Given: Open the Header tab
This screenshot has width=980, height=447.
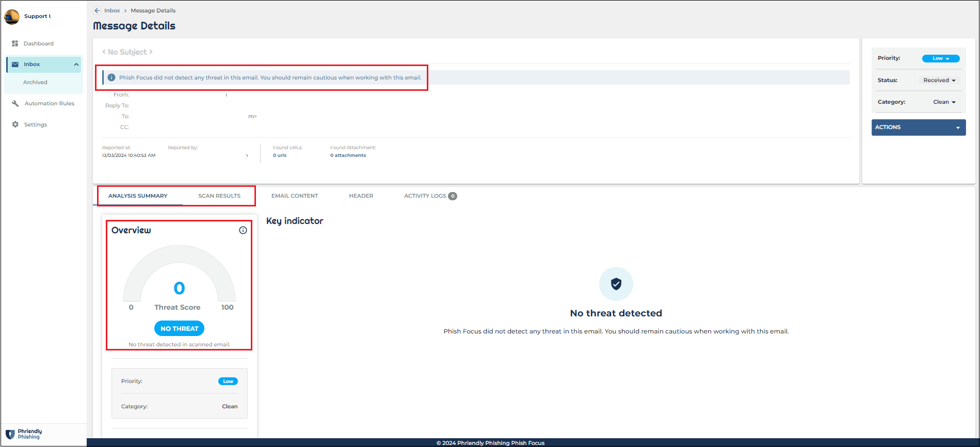Looking at the screenshot, I should (361, 196).
